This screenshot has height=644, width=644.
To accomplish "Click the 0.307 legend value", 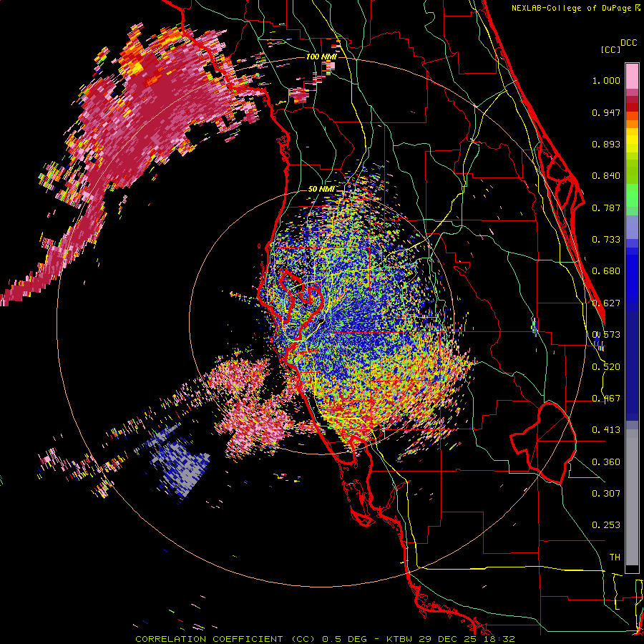I will (x=606, y=494).
